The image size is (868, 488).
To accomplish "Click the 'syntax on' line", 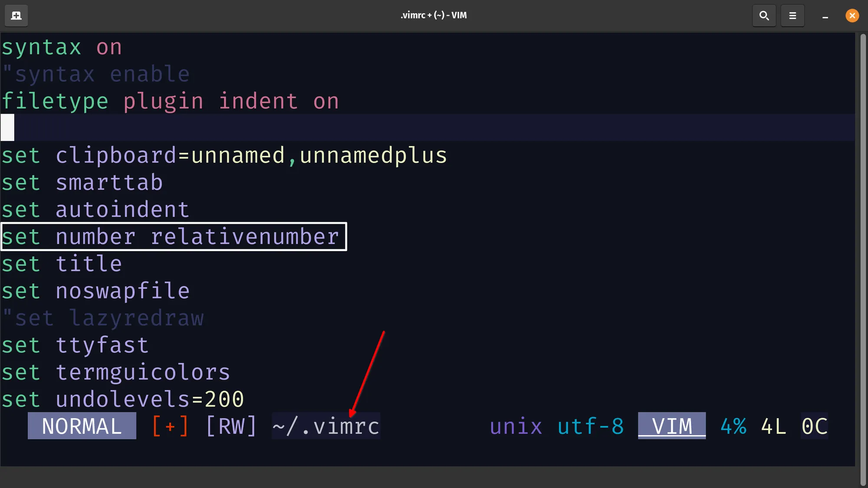I will [x=62, y=47].
